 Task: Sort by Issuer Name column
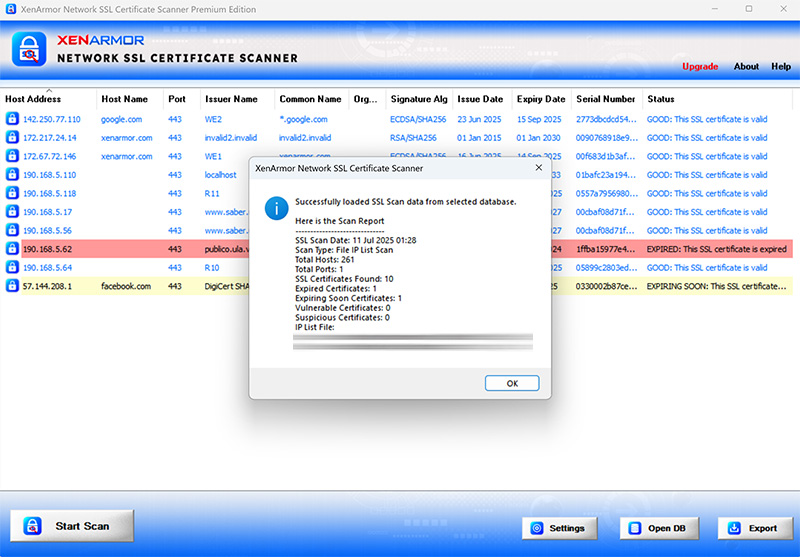pos(238,99)
